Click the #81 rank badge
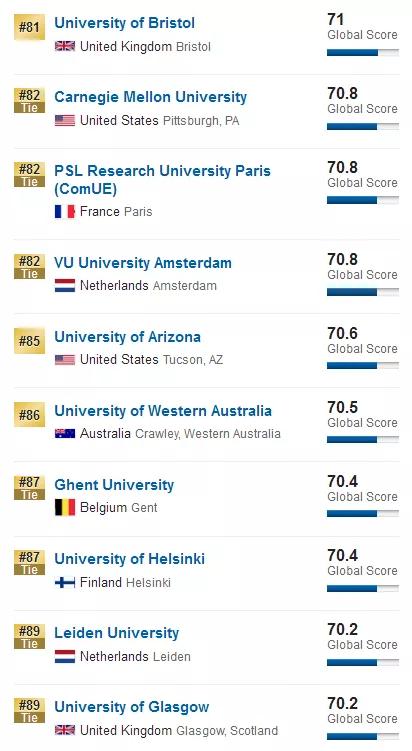This screenshot has height=751, width=412. click(29, 27)
